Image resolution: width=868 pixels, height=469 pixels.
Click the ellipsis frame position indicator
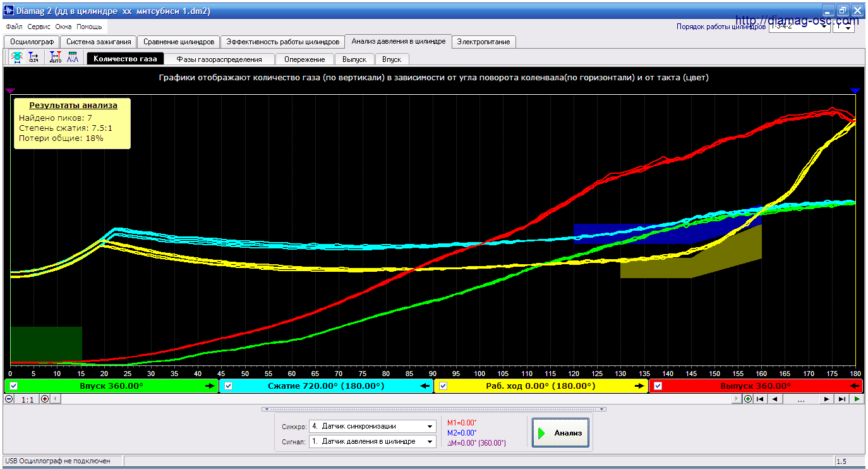[x=801, y=399]
